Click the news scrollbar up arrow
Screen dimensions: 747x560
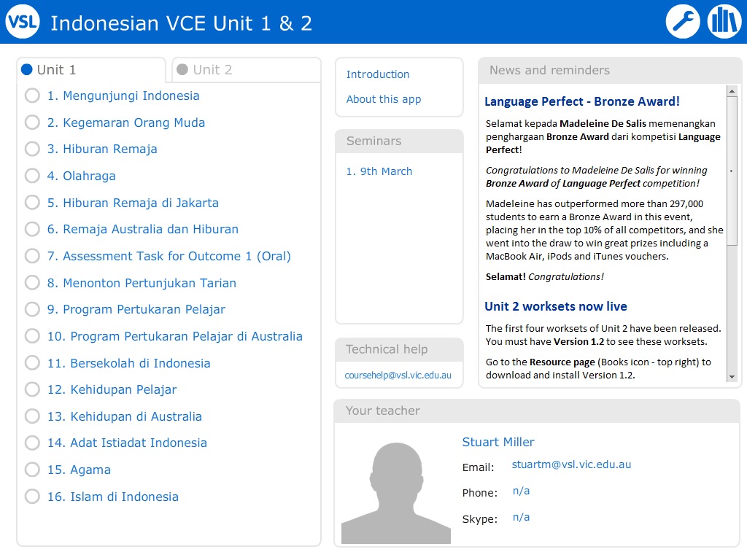coord(732,90)
